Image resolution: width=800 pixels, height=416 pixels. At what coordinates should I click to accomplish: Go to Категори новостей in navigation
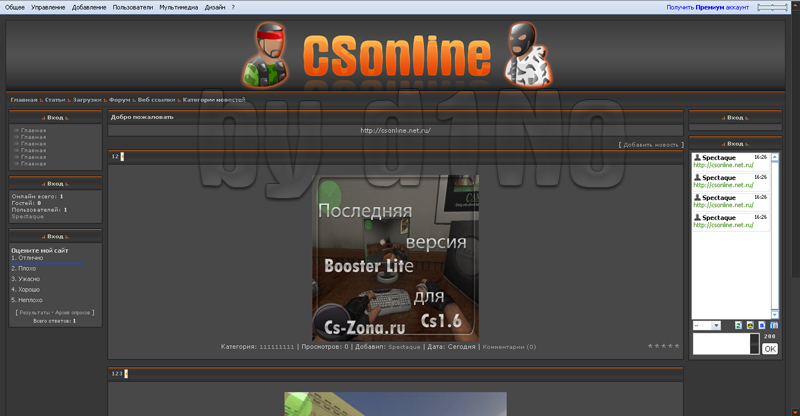click(214, 100)
